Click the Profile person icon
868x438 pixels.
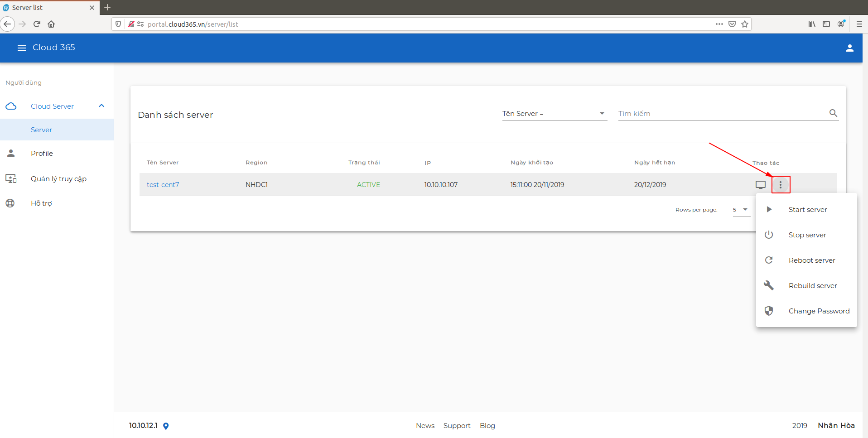11,153
